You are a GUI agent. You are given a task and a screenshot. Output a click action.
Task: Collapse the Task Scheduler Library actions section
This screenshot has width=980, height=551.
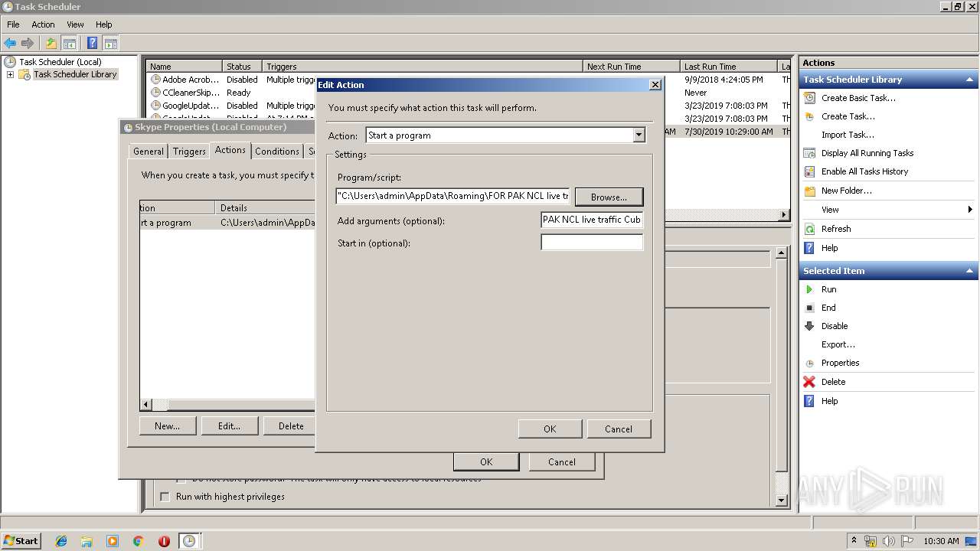970,80
